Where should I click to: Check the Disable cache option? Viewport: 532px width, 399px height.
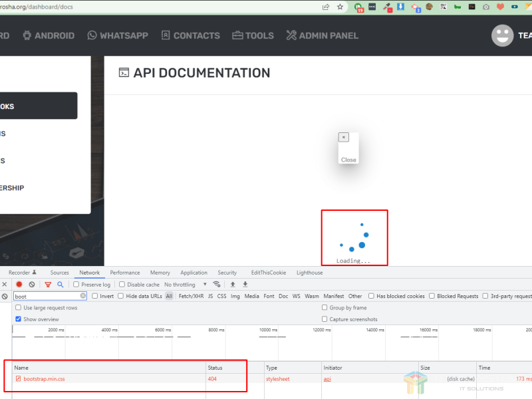[122, 285]
